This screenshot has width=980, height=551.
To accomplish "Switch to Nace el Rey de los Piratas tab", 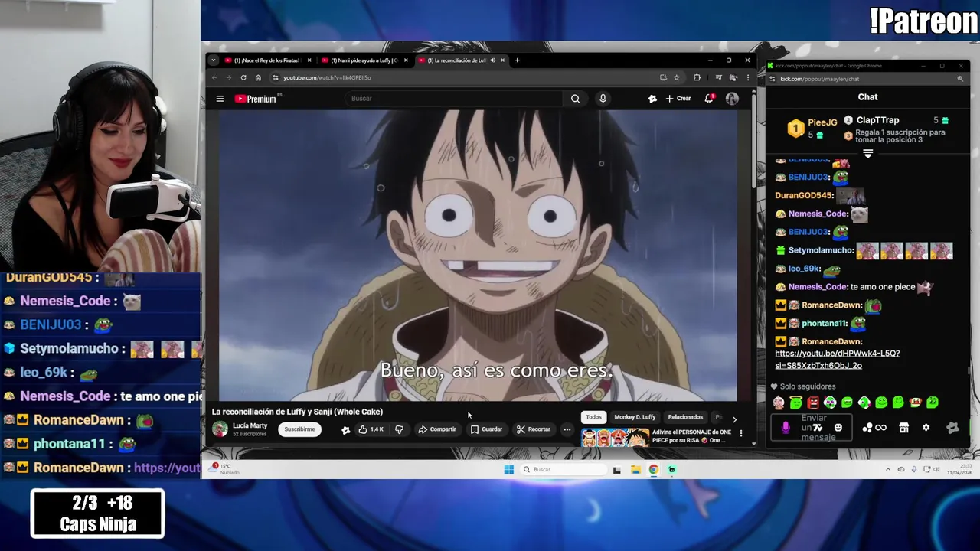I will click(x=268, y=60).
